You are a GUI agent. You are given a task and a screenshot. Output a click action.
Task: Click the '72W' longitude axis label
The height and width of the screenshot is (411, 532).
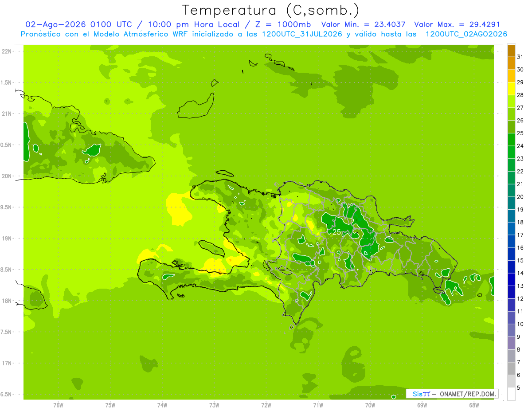coord(266,405)
